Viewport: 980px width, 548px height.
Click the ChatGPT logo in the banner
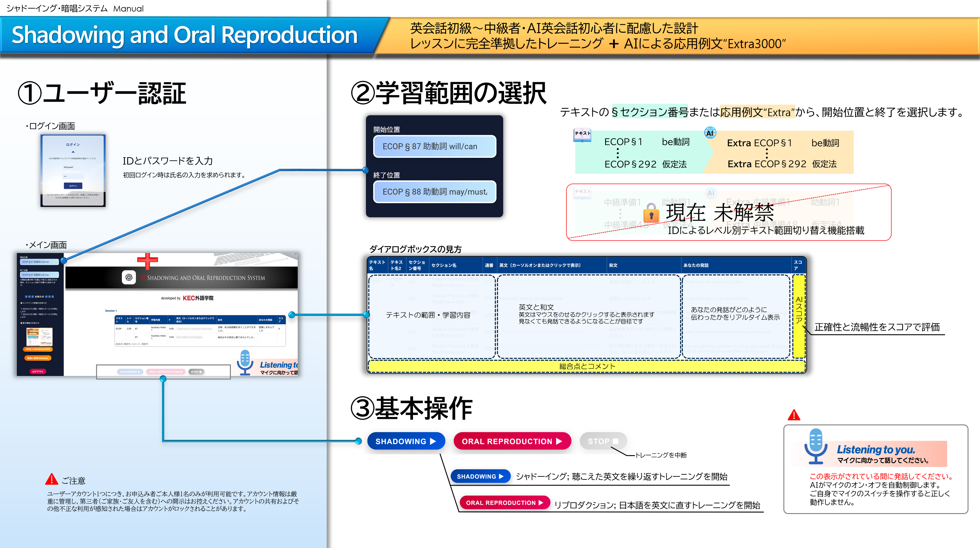click(x=129, y=277)
